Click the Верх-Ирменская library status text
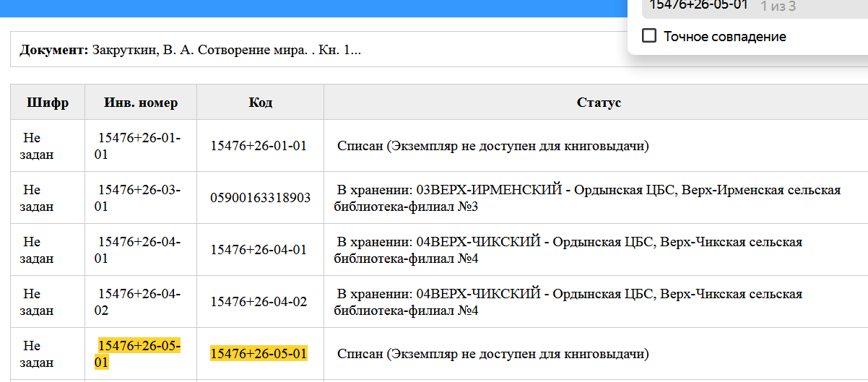This screenshot has height=382, width=868. click(x=587, y=198)
